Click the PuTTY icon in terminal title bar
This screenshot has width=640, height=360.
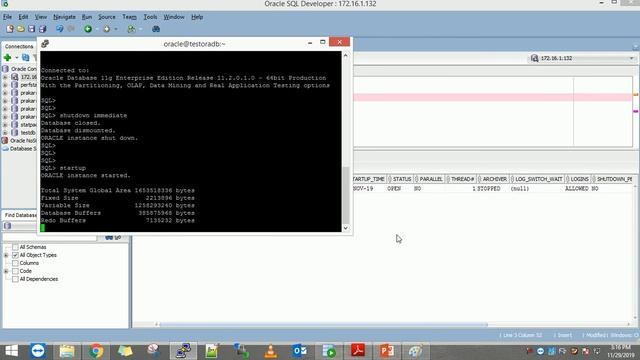[45, 43]
